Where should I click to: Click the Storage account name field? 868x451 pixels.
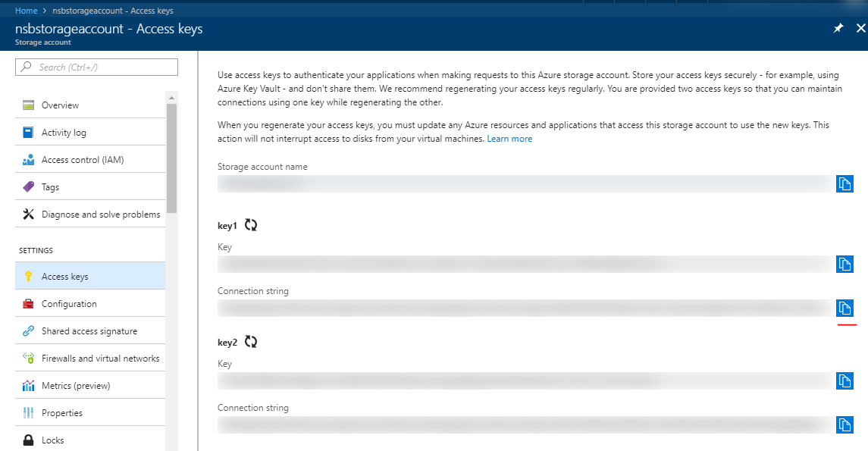point(525,183)
